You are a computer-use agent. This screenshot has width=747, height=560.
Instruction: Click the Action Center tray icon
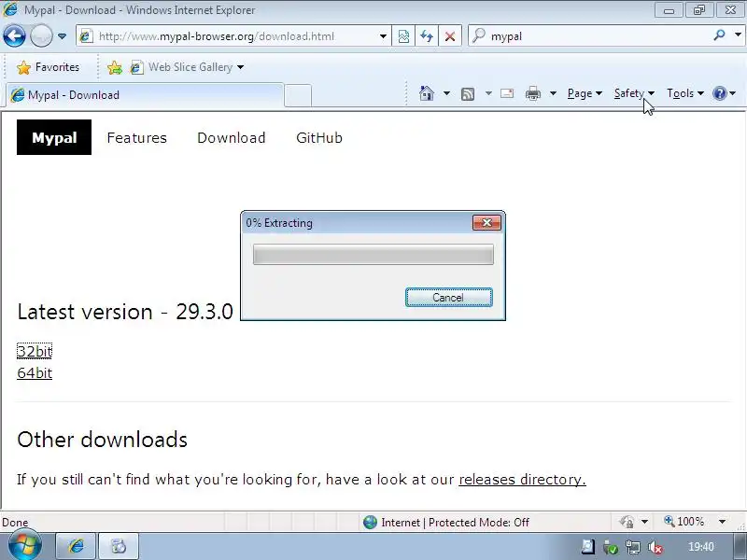tap(588, 547)
